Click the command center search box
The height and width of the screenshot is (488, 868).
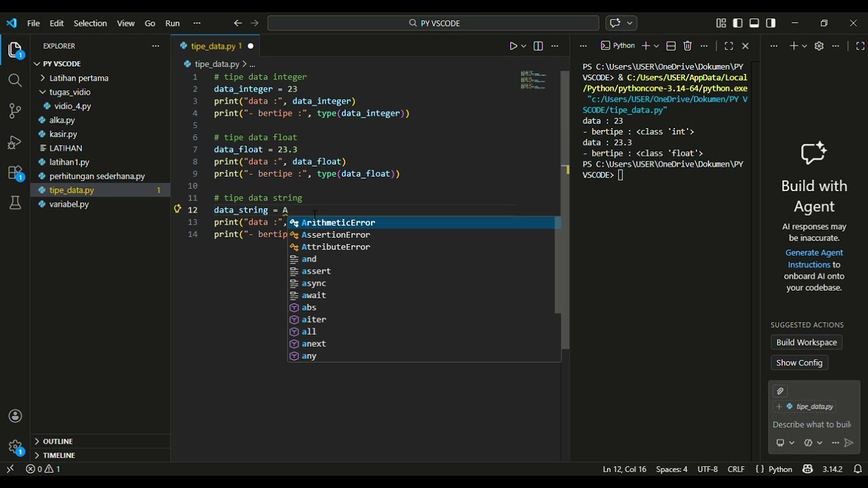pyautogui.click(x=433, y=23)
